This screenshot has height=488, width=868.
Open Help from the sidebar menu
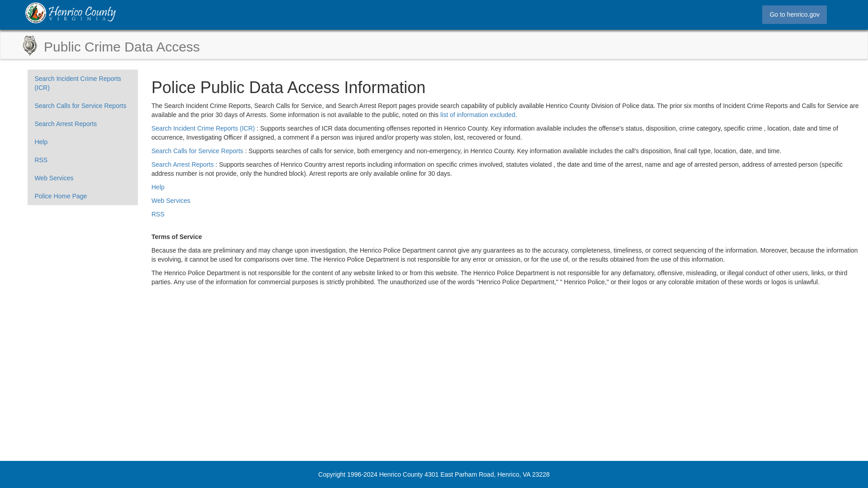click(82, 142)
